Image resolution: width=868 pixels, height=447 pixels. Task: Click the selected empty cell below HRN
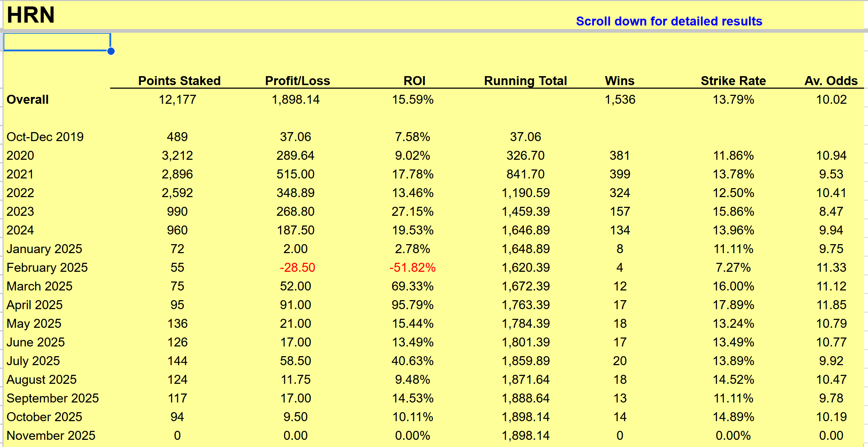pos(57,42)
